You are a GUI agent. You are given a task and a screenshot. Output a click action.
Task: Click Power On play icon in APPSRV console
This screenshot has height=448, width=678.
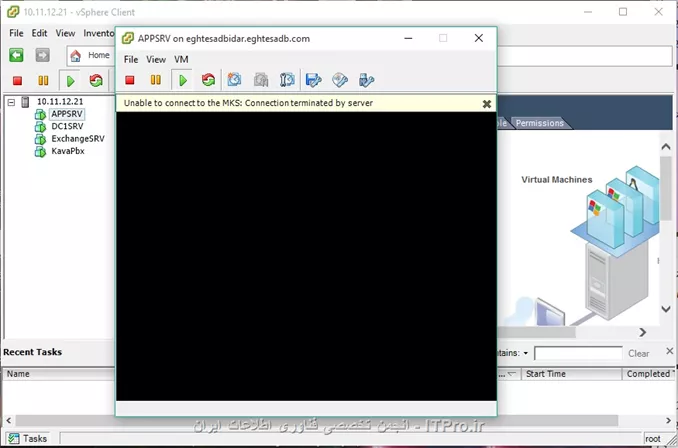[182, 80]
